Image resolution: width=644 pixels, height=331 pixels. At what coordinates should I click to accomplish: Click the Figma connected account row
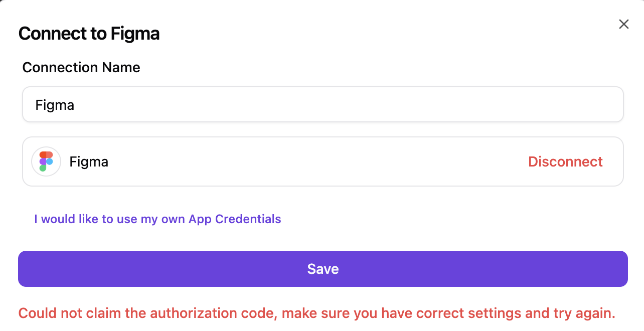pyautogui.click(x=301, y=161)
